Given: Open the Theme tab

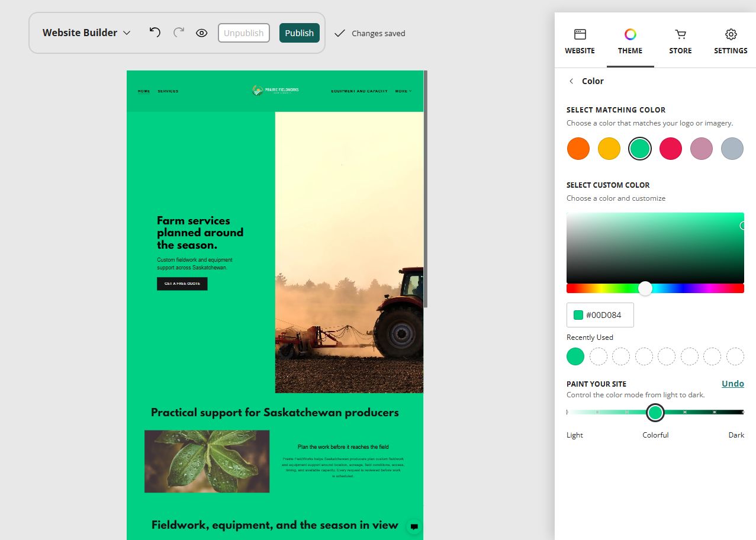Looking at the screenshot, I should (x=630, y=41).
